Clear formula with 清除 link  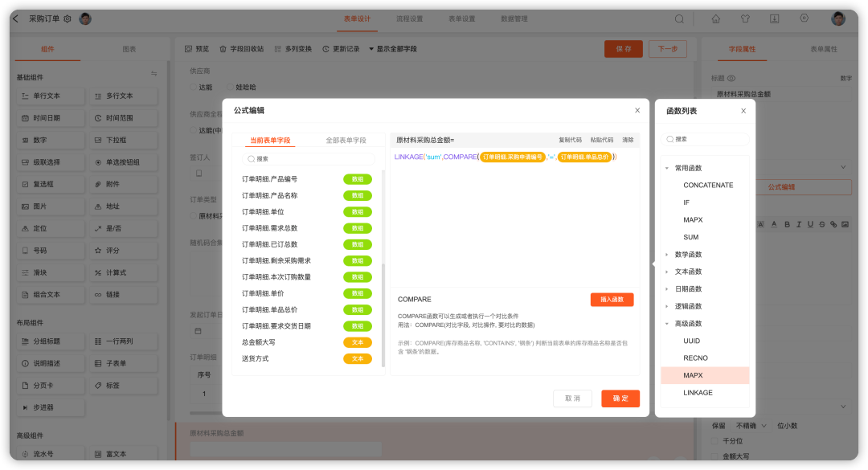click(x=628, y=140)
